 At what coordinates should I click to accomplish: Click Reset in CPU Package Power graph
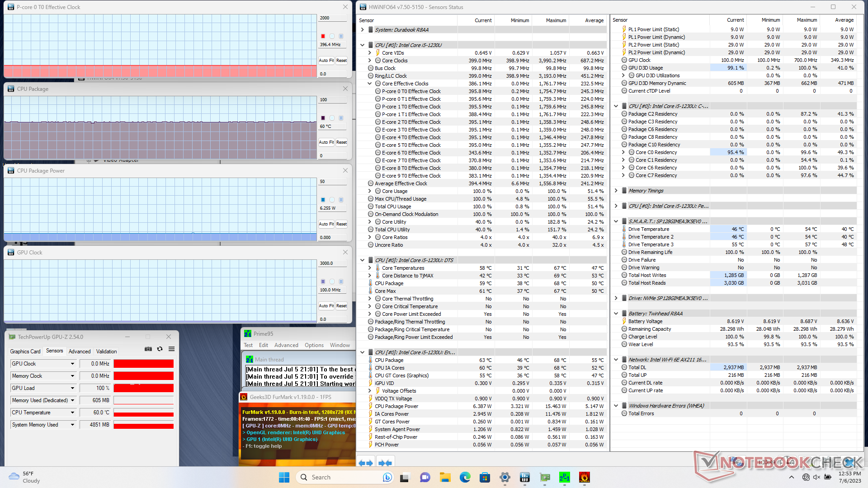tap(341, 224)
